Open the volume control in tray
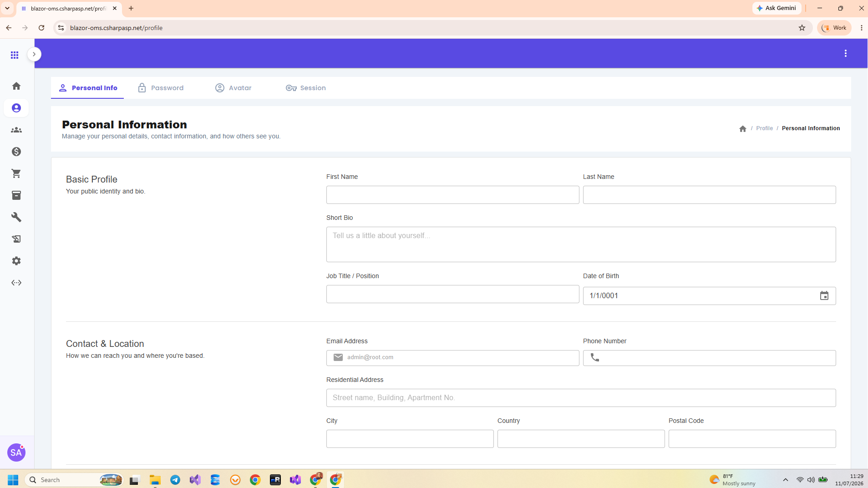Image resolution: width=868 pixels, height=488 pixels. [811, 480]
